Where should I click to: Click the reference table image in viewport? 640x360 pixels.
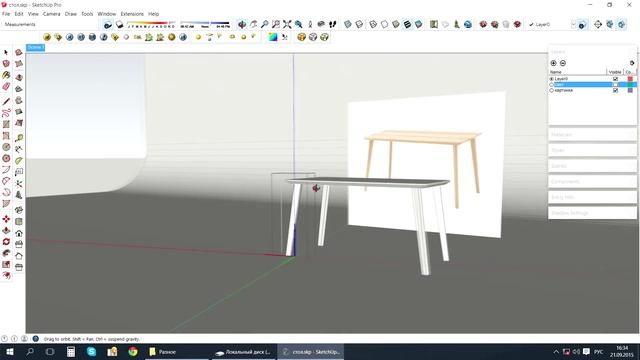point(426,164)
